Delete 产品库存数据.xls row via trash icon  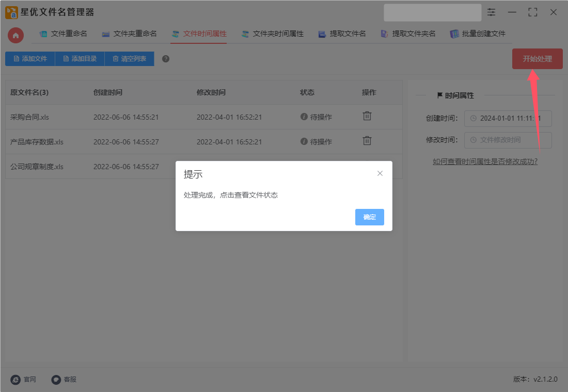coord(367,140)
